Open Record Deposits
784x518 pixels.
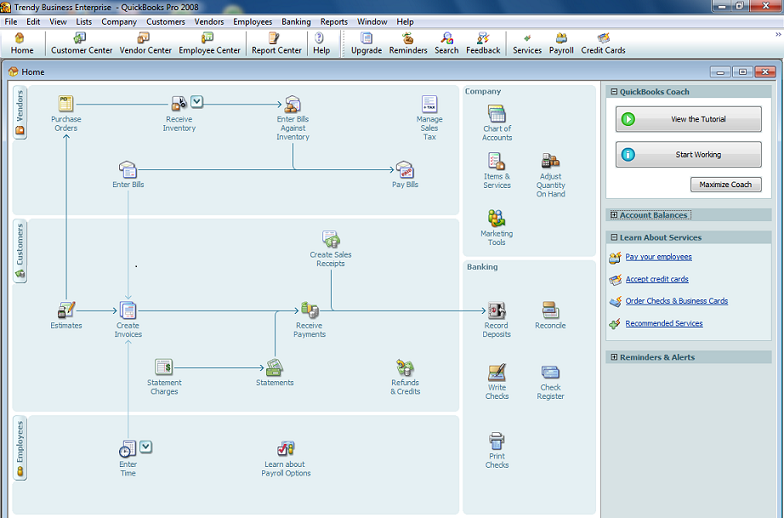(x=496, y=310)
